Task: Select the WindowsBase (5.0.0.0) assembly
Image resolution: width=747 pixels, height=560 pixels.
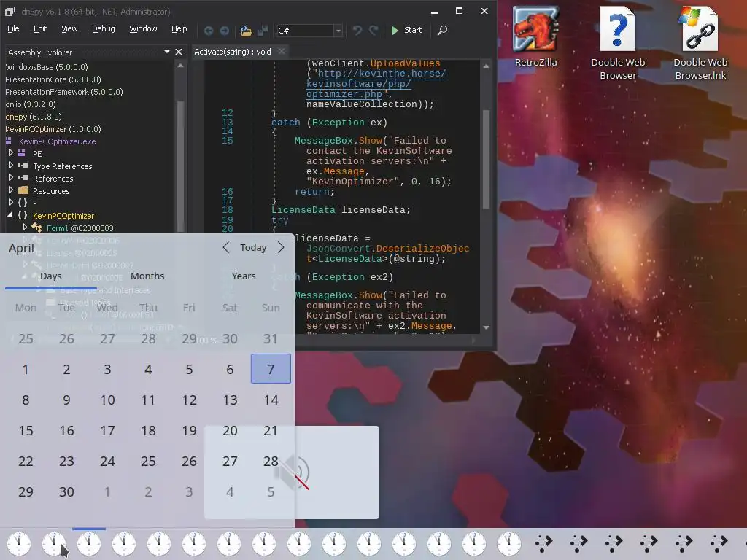Action: tap(47, 67)
